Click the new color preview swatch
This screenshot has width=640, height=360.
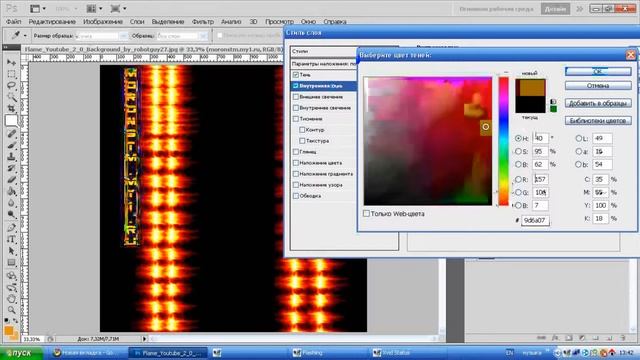click(530, 87)
